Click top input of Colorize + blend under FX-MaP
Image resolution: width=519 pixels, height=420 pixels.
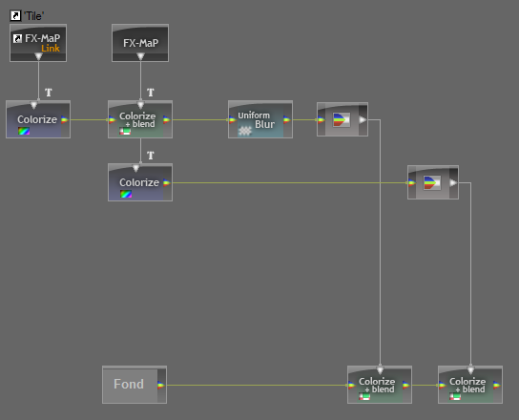point(140,105)
